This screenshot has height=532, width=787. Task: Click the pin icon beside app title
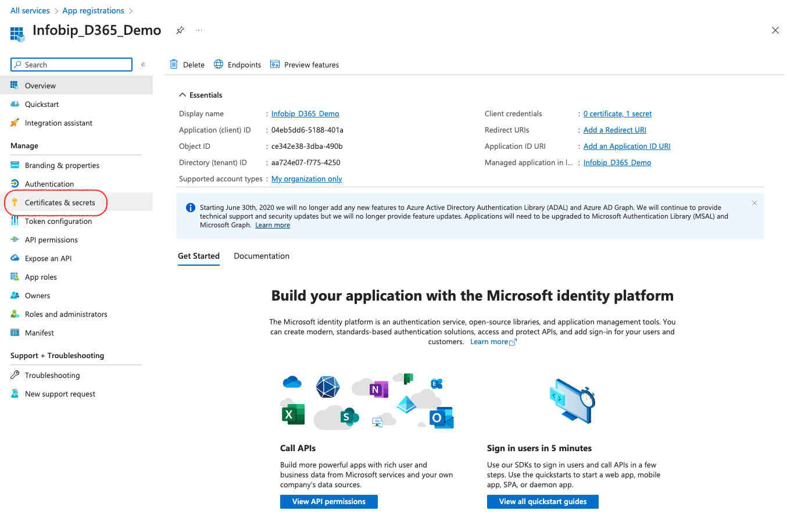[x=180, y=30]
